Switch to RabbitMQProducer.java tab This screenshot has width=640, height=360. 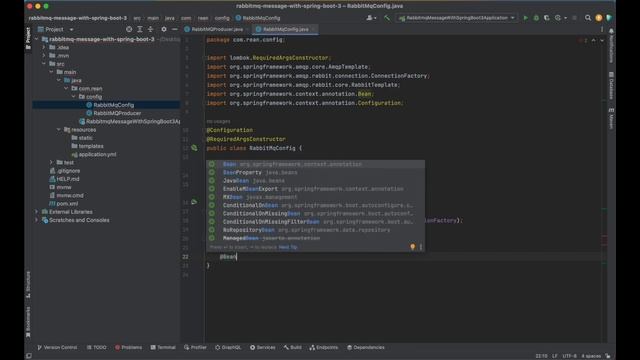217,29
